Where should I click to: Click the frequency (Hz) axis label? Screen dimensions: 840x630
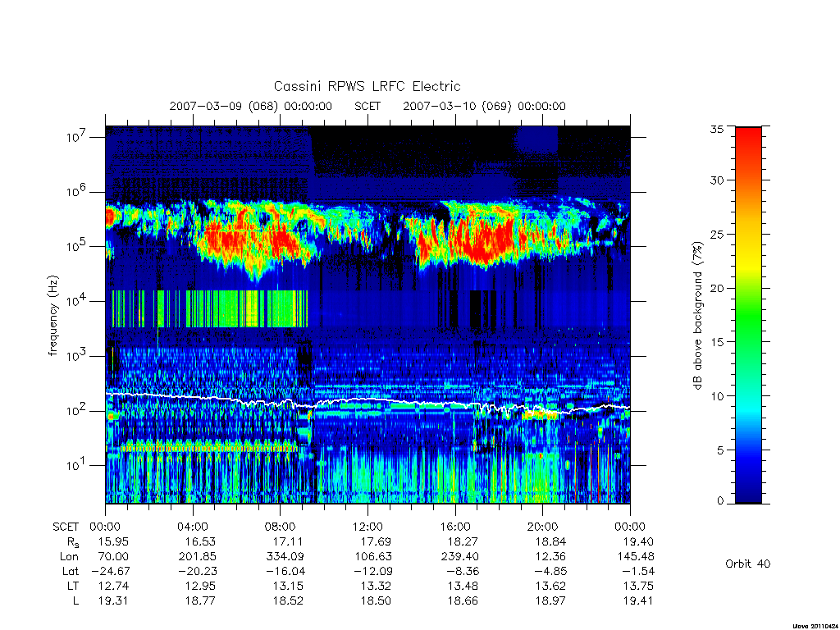pos(52,316)
